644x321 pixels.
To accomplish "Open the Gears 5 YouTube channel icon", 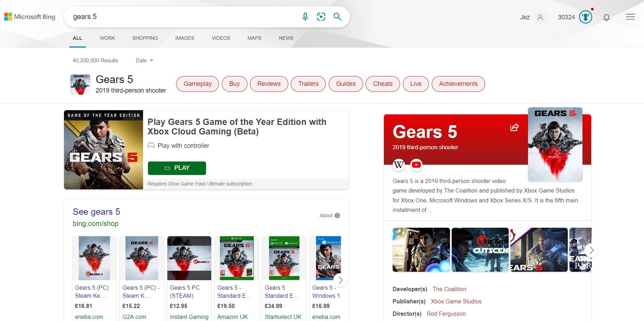I will coord(416,164).
